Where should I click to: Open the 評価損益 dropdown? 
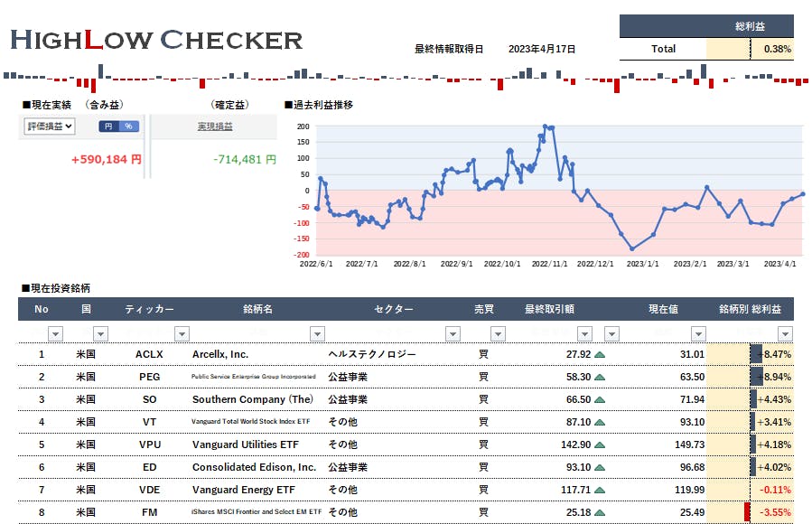click(49, 126)
